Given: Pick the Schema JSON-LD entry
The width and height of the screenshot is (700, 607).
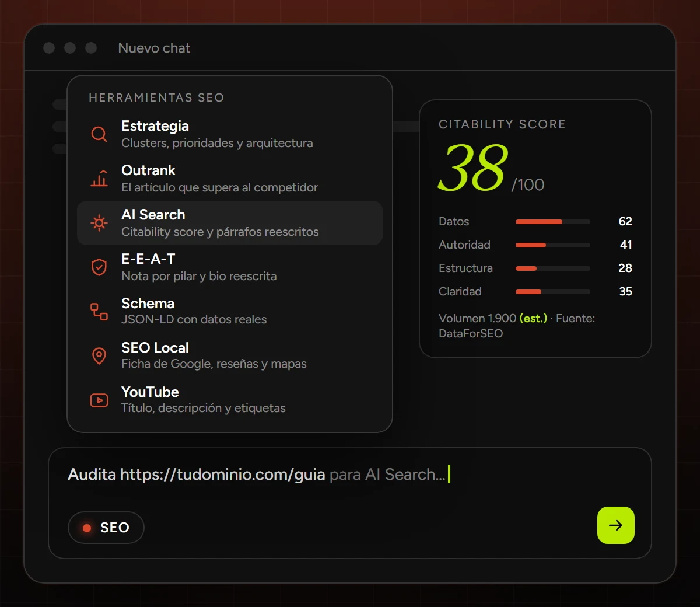Looking at the screenshot, I should (x=230, y=312).
